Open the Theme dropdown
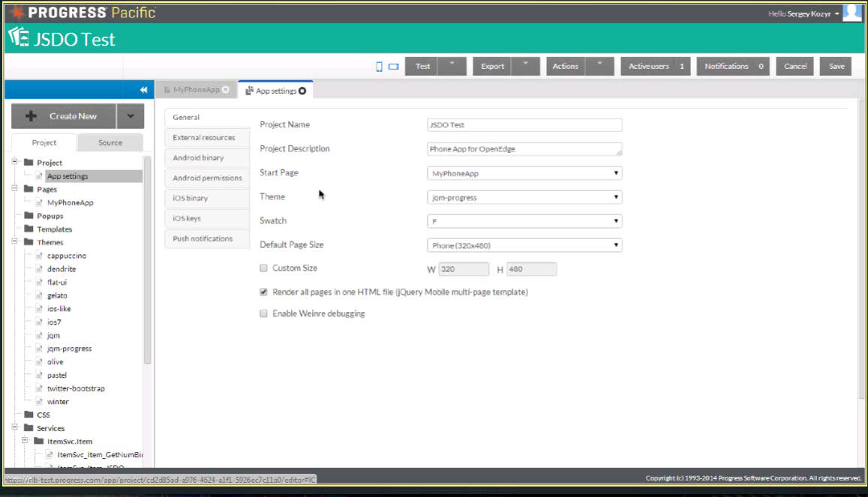The image size is (868, 497). 524,197
